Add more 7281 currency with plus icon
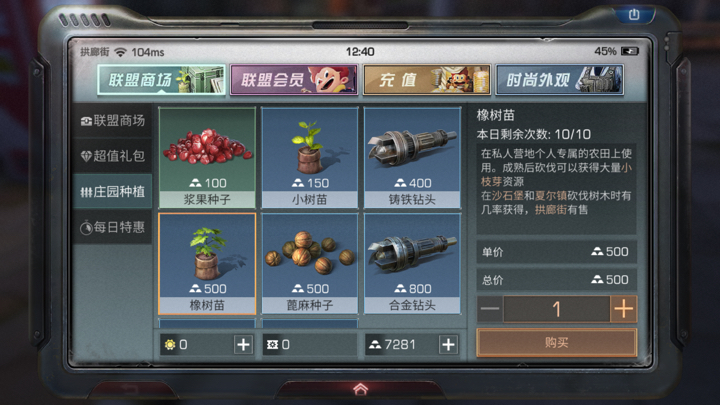720x405 pixels. tap(449, 344)
